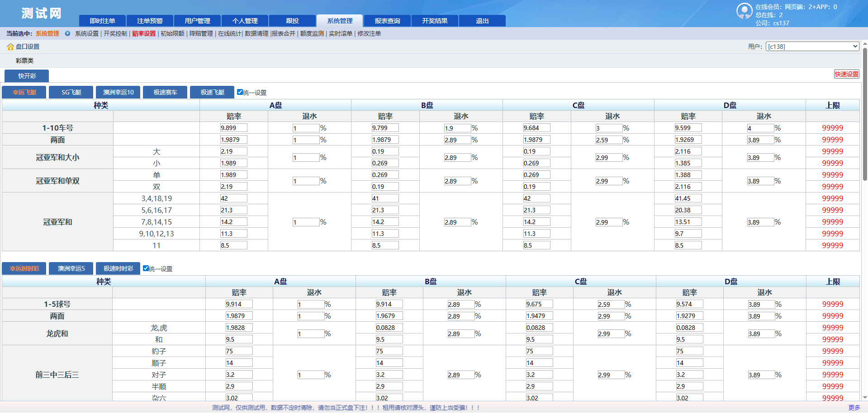This screenshot has width=868, height=413.
Task: Open the 开奖控制 submenu link
Action: coord(115,33)
